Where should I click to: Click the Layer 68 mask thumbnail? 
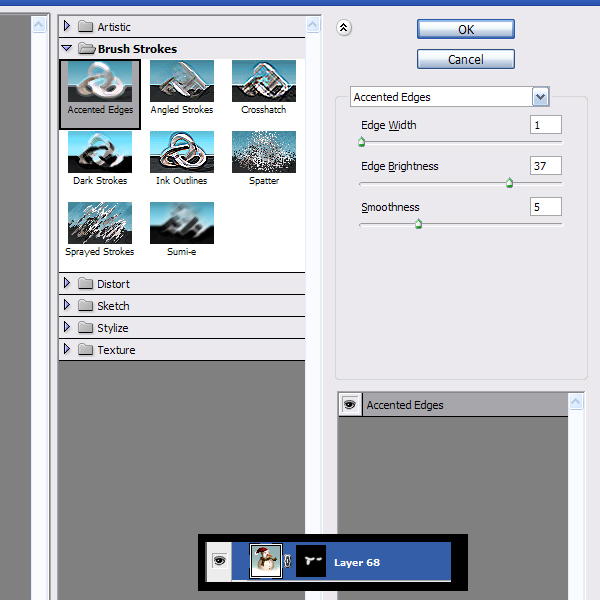coord(311,561)
